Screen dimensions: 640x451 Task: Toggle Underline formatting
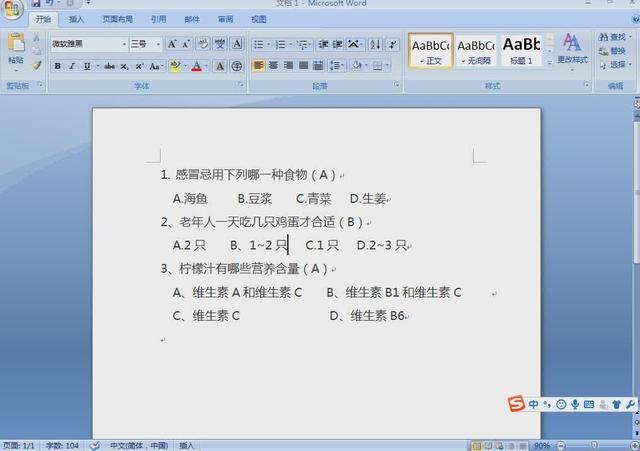[87, 66]
